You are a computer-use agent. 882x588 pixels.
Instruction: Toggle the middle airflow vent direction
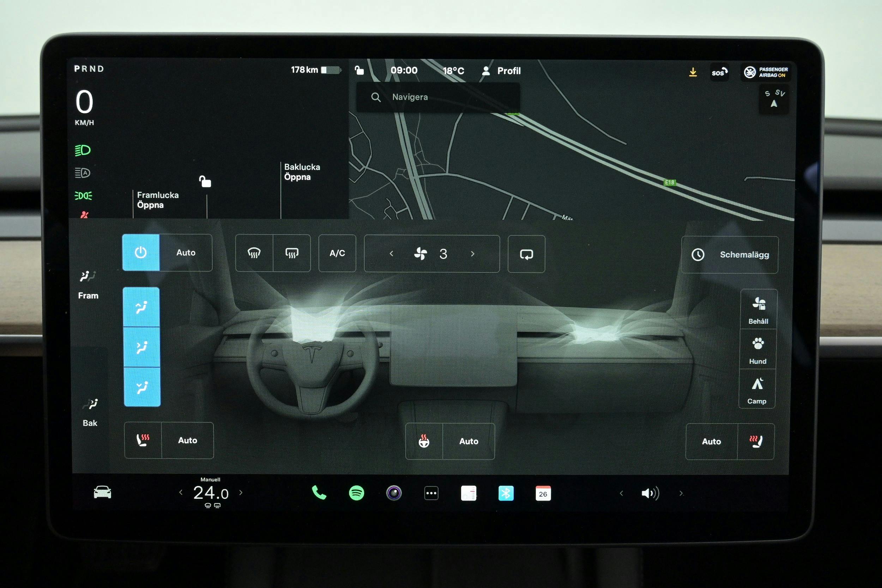click(142, 347)
